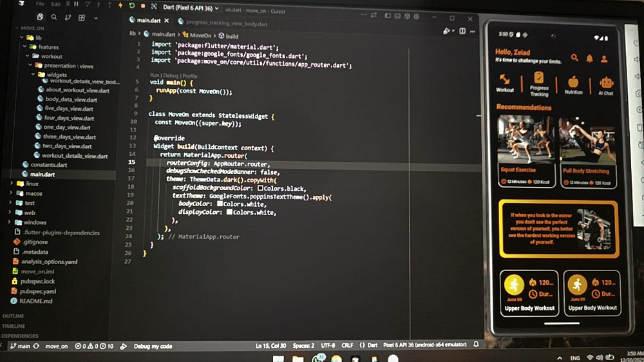Open the Explorer view icon in the sidebar
This screenshot has height=362, width=644.
40,17
